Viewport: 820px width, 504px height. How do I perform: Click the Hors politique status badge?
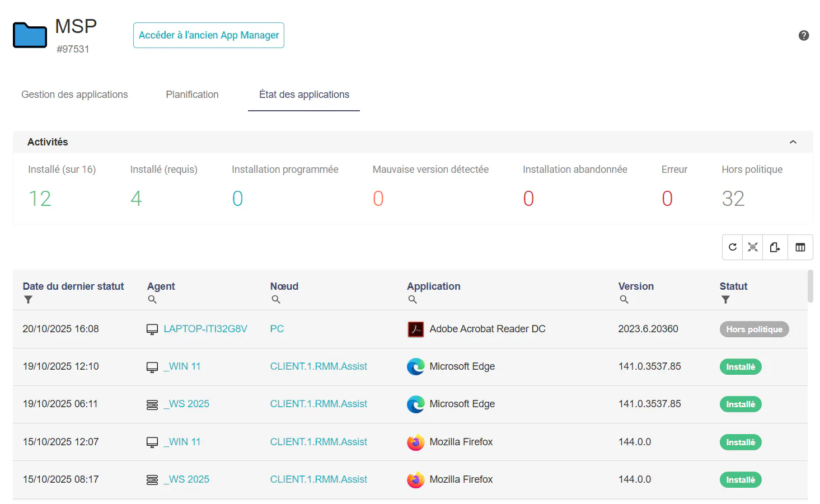tap(754, 329)
